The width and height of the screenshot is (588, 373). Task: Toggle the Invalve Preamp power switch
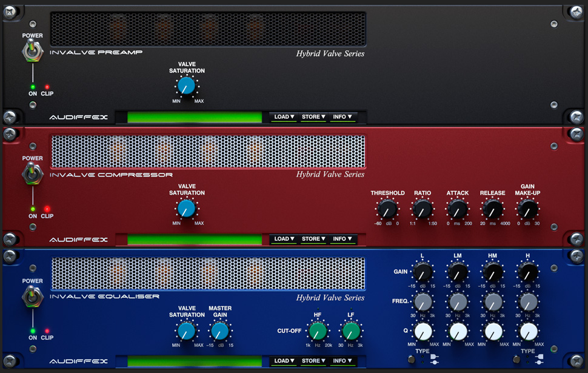tap(33, 51)
